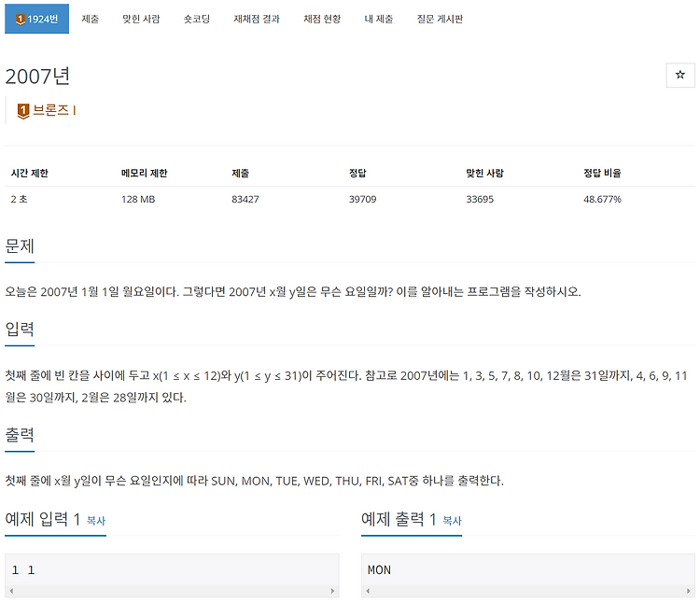Click the submission count 83427
The width and height of the screenshot is (700, 603).
245,199
